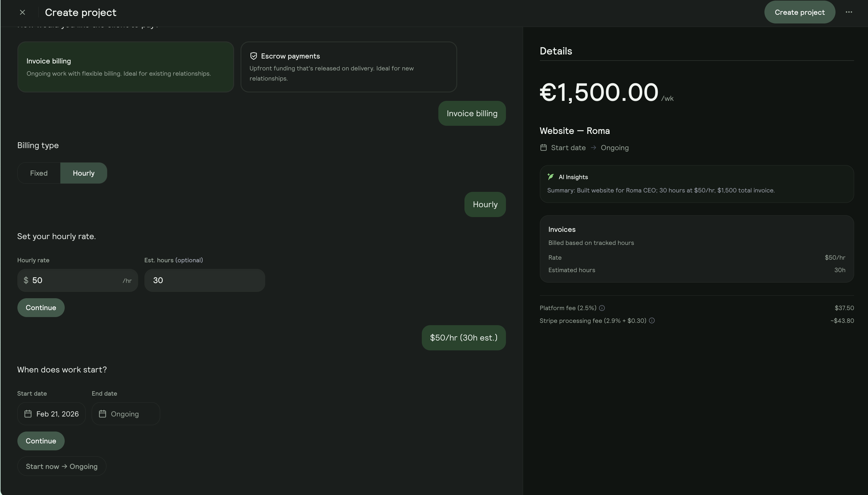This screenshot has width=868, height=495.
Task: Close the Create project panel
Action: coord(22,12)
